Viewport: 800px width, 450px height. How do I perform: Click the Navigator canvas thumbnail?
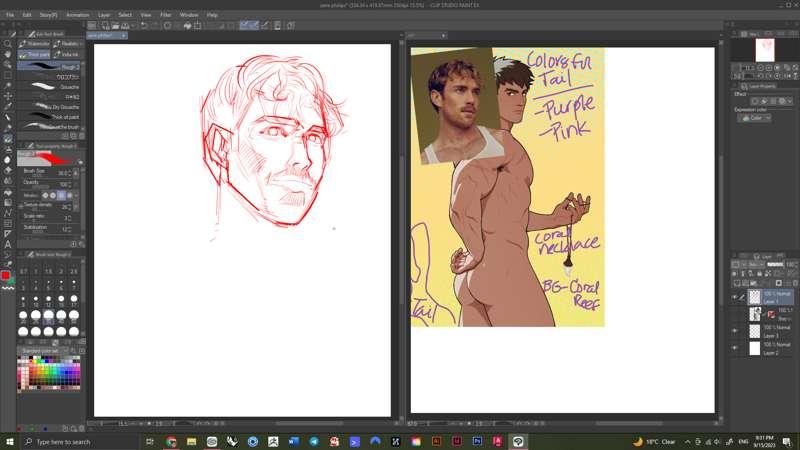[765, 51]
